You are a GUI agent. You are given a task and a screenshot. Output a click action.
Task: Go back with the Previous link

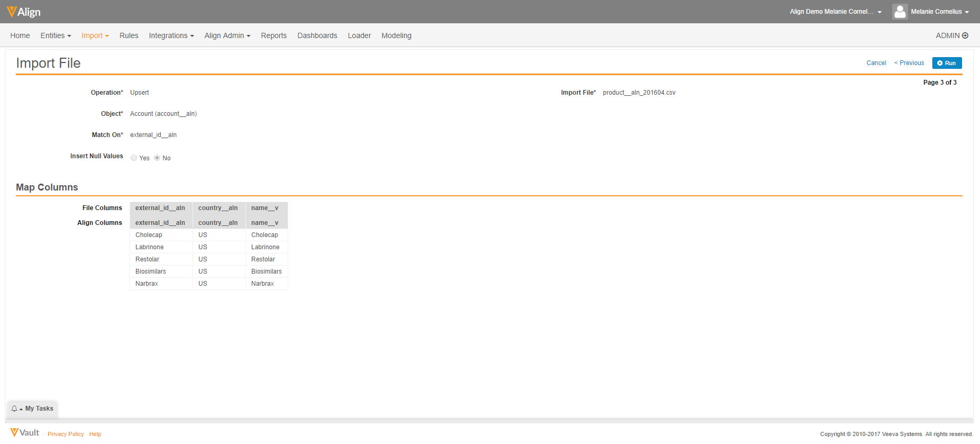(x=909, y=63)
